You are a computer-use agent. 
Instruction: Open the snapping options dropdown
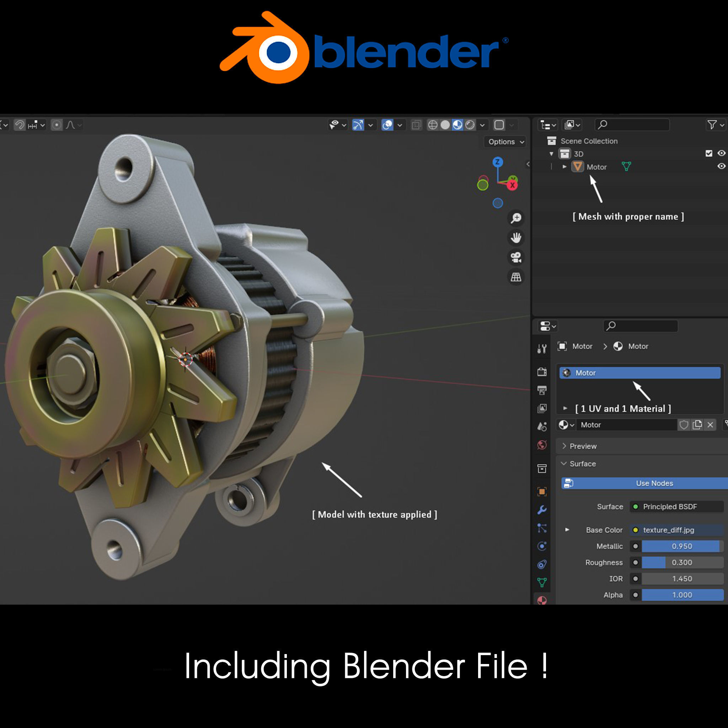coord(37,125)
